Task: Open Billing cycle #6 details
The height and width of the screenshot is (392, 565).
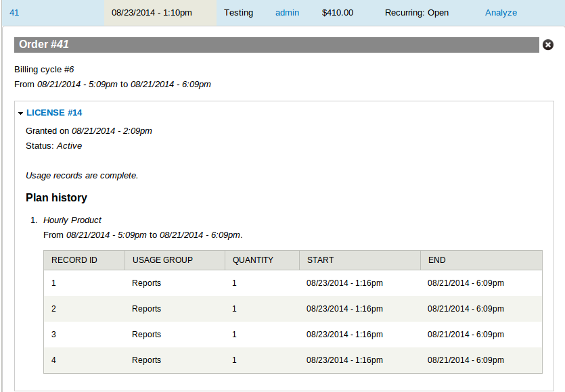Action: tap(43, 69)
